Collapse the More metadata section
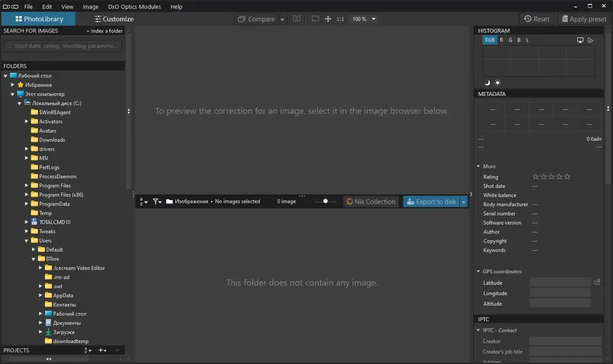This screenshot has width=613, height=364. click(478, 166)
